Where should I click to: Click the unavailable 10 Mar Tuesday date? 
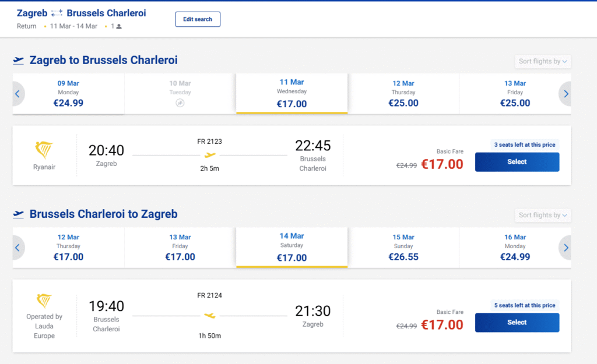coord(180,94)
